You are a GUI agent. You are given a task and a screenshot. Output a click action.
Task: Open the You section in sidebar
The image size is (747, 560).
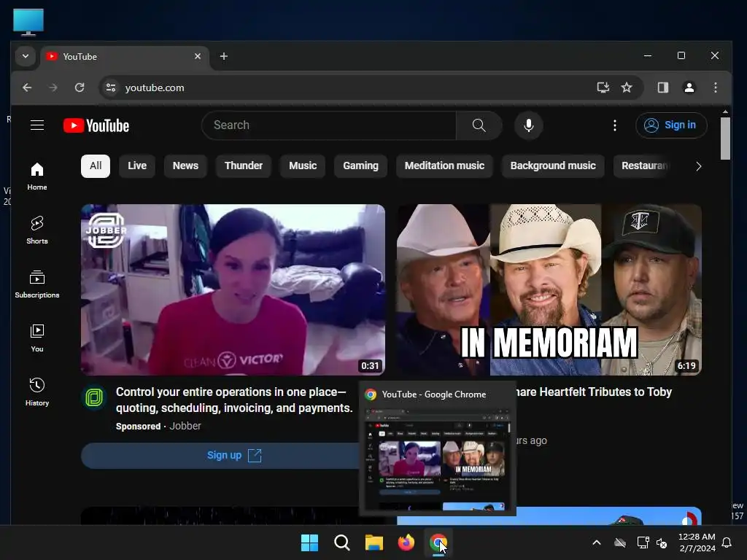tap(37, 338)
